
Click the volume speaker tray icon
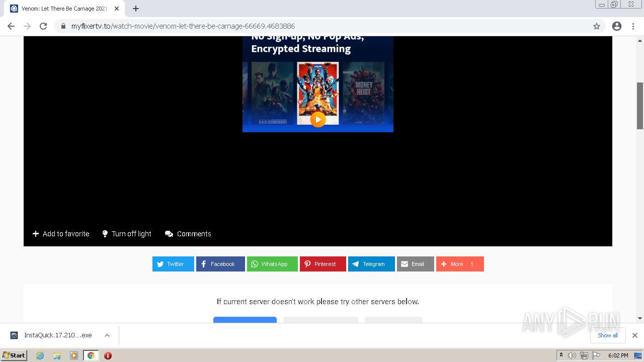(x=572, y=355)
